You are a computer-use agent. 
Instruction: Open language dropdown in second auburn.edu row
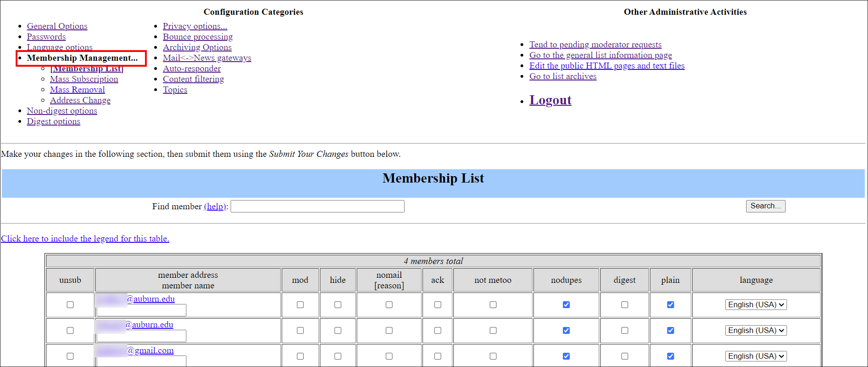[756, 331]
